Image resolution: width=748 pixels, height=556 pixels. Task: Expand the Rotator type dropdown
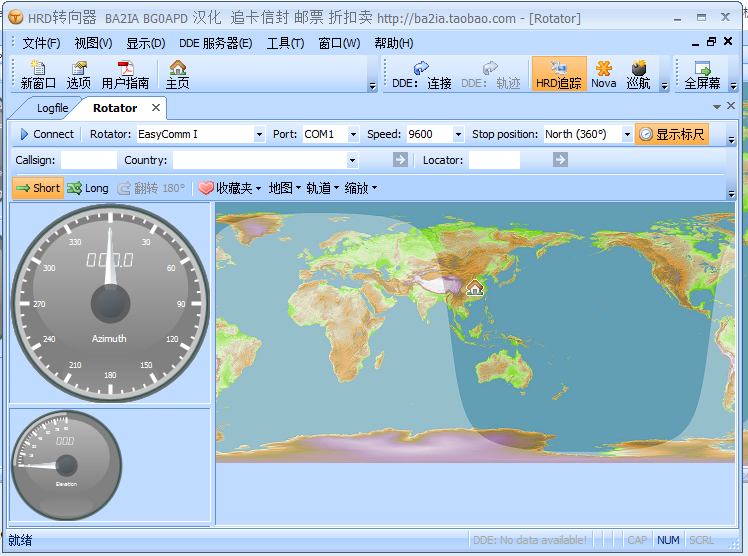tap(259, 134)
